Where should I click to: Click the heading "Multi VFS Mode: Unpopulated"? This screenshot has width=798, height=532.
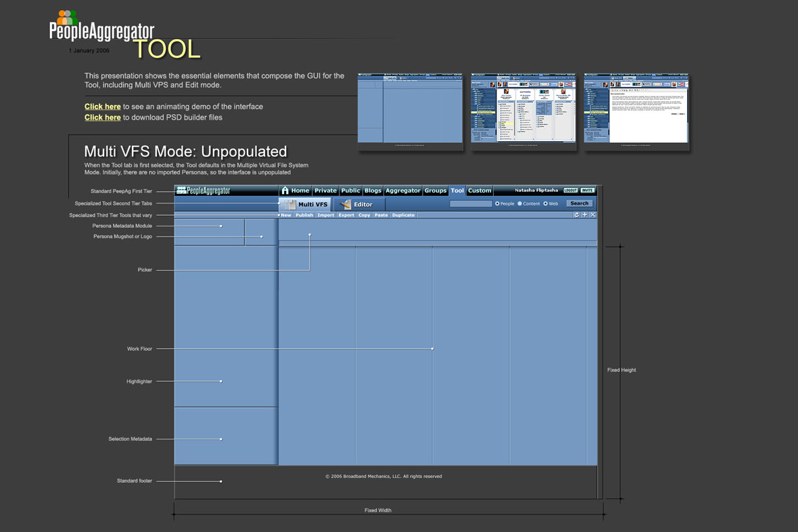[x=186, y=151]
